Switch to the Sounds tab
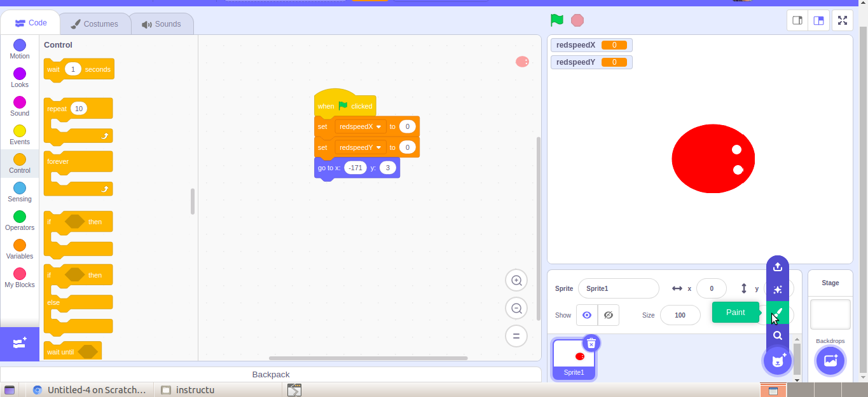The width and height of the screenshot is (868, 397). (162, 23)
